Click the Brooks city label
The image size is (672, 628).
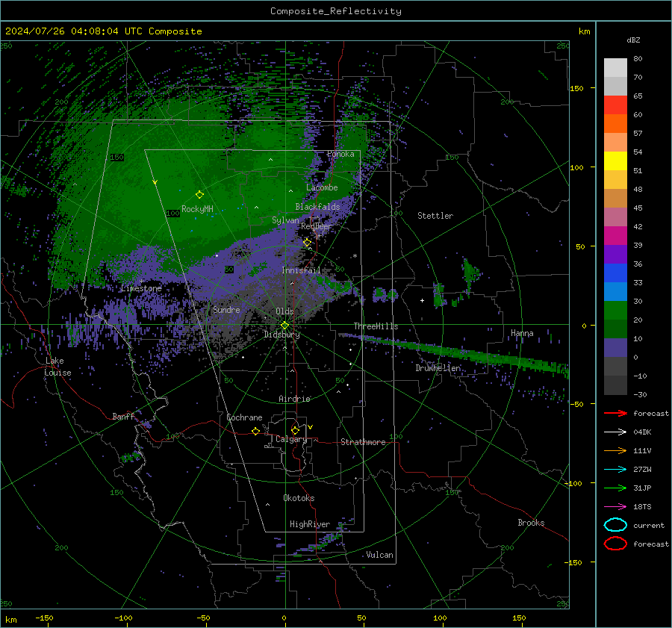pyautogui.click(x=531, y=523)
